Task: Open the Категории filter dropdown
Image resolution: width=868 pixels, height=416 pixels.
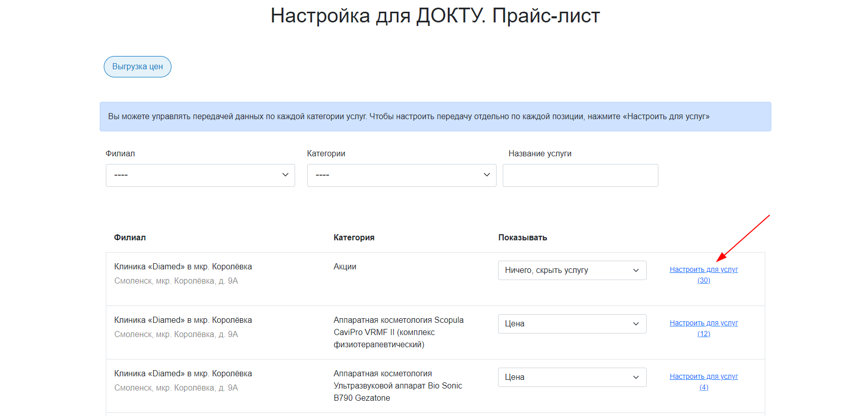Action: point(402,175)
